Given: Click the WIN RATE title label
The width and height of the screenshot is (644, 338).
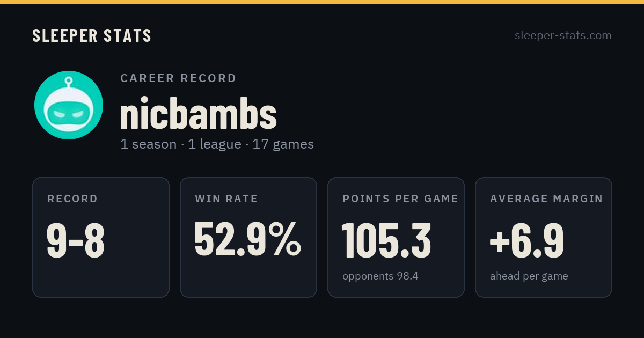Looking at the screenshot, I should 226,199.
